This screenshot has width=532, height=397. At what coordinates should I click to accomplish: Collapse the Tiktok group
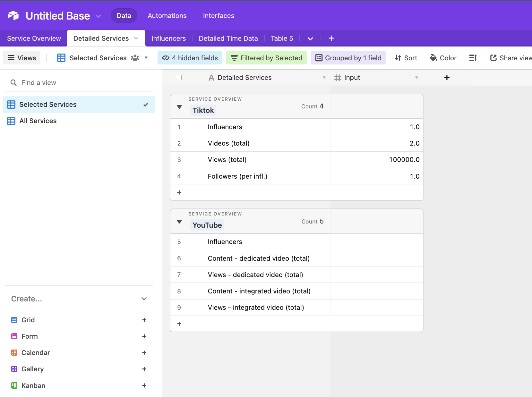click(x=179, y=107)
